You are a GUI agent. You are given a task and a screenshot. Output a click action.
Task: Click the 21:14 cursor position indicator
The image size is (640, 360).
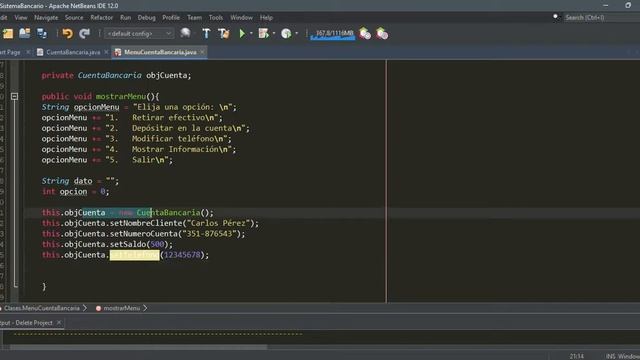pos(576,356)
